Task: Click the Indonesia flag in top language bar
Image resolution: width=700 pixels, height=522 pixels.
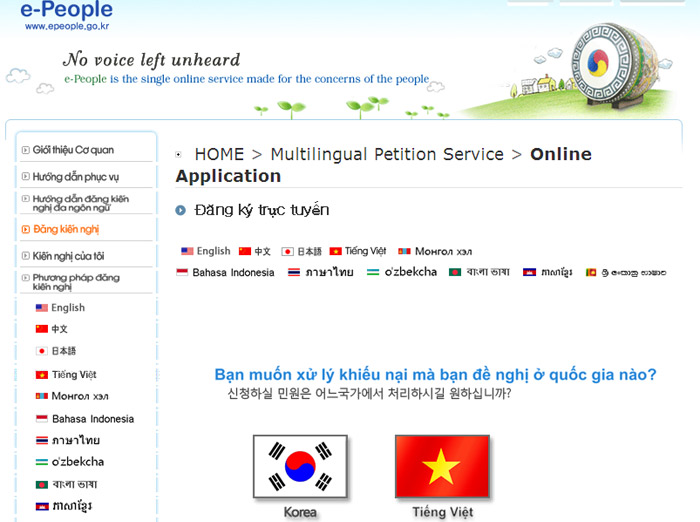Action: [182, 272]
